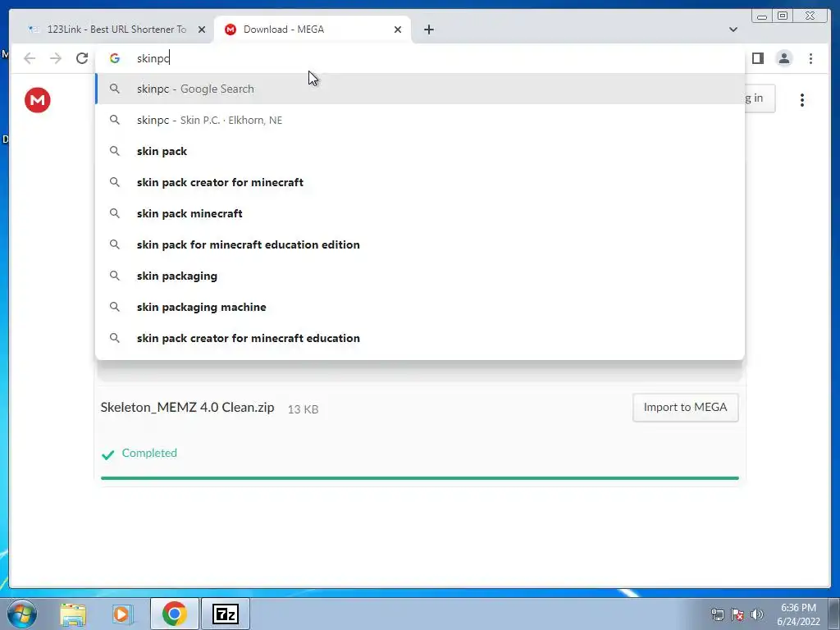Select 'skin packaging machine' suggestion
This screenshot has width=840, height=630.
420,307
